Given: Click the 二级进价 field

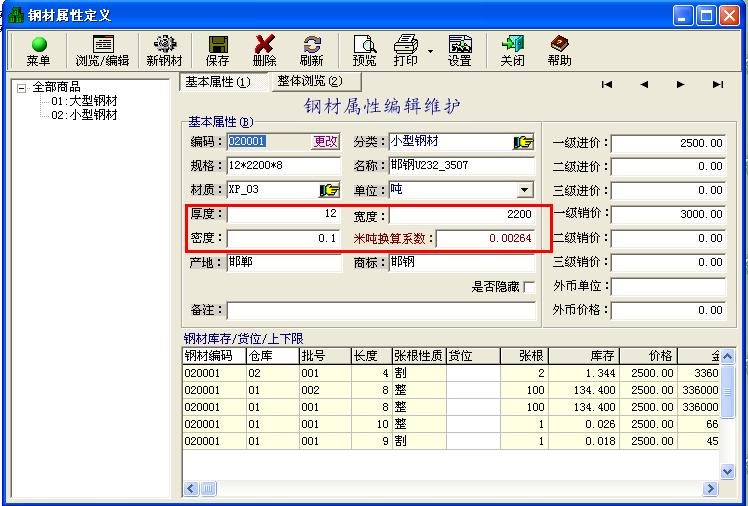Looking at the screenshot, I should 668,166.
